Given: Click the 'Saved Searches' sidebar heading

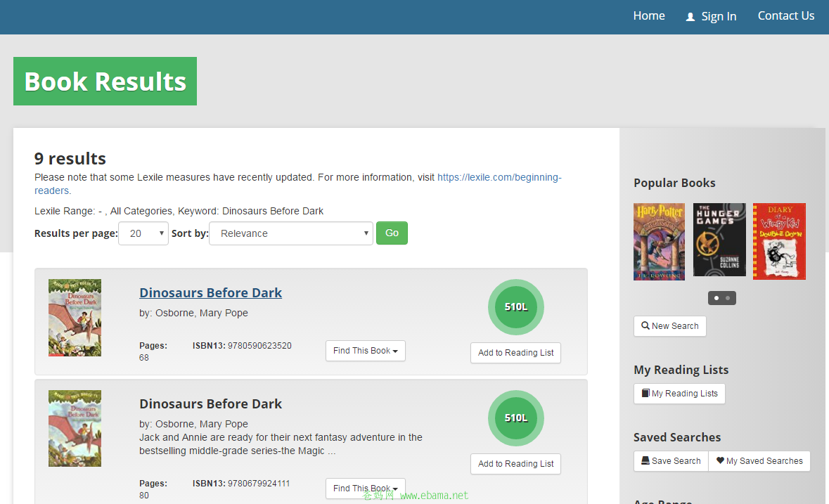Looking at the screenshot, I should (x=676, y=437).
